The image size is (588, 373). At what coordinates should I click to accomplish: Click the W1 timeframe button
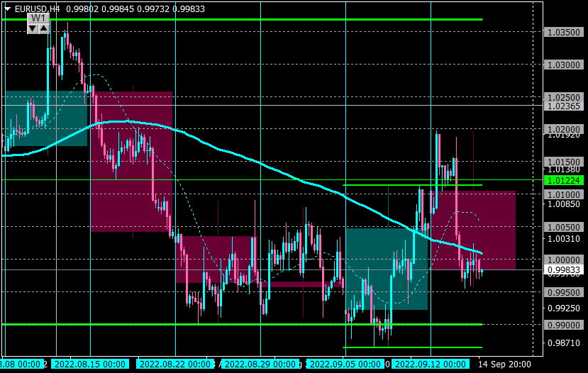38,18
